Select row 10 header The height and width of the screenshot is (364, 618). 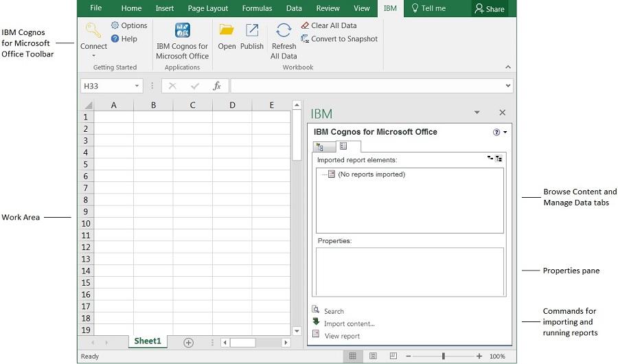point(86,224)
